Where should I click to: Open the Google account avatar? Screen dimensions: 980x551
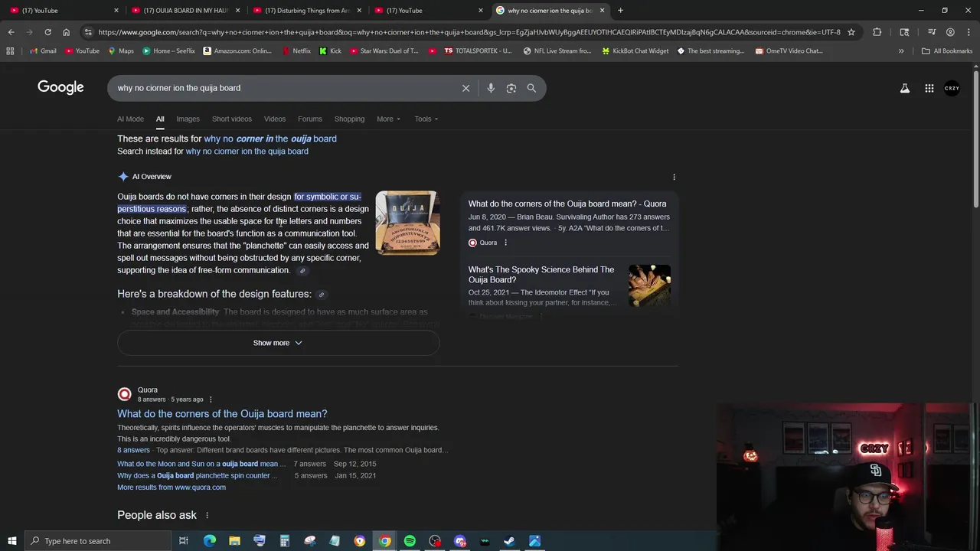point(952,88)
